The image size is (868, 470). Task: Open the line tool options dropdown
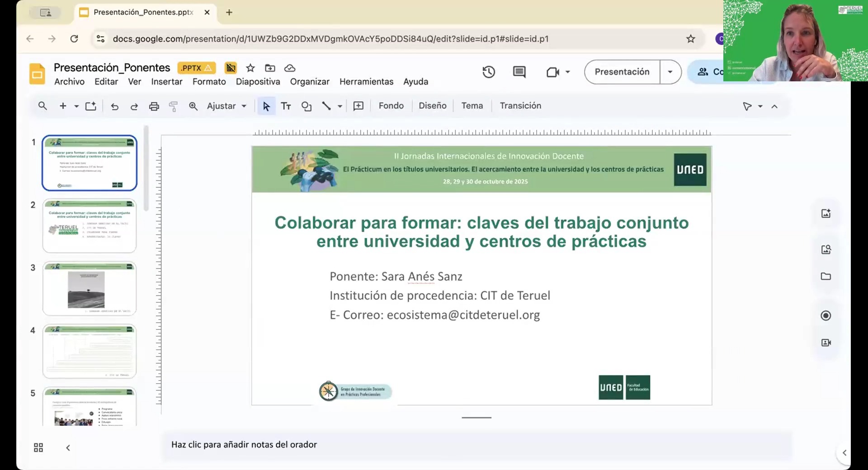coord(340,106)
